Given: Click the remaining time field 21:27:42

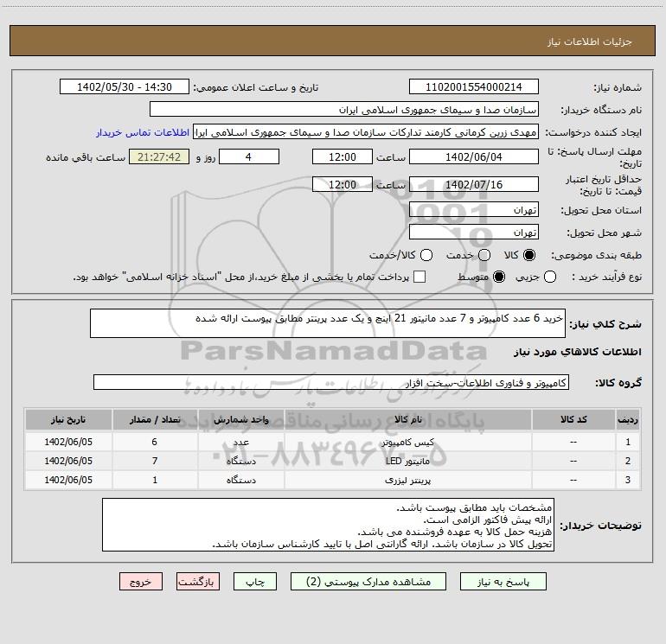Looking at the screenshot, I should click(159, 156).
